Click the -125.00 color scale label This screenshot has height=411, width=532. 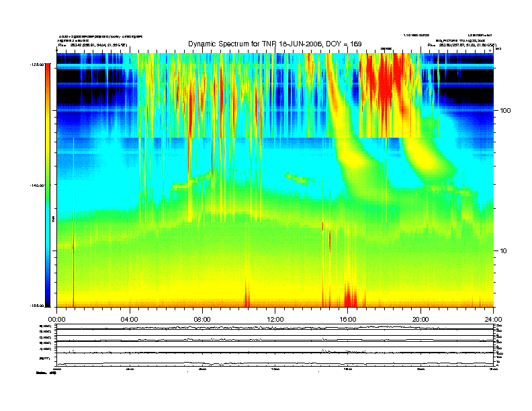click(37, 64)
